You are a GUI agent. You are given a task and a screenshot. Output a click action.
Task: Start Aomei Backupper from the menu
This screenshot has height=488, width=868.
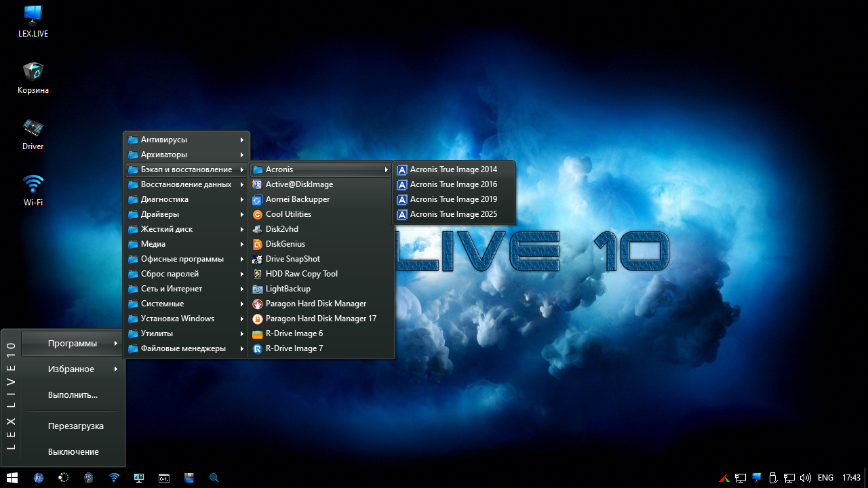click(297, 199)
